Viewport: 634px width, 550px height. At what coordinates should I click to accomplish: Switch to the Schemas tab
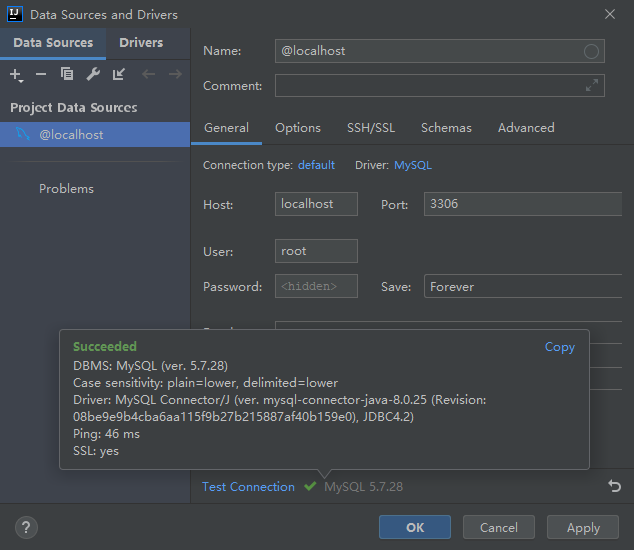(x=446, y=128)
